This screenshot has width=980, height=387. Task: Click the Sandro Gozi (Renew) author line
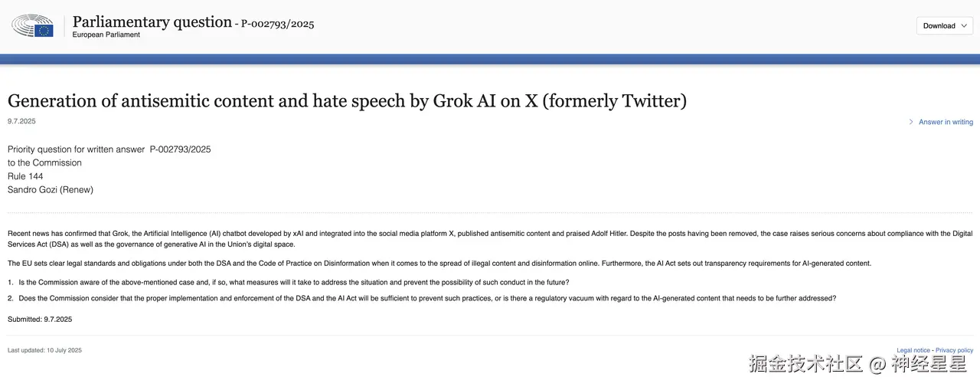[x=51, y=189]
